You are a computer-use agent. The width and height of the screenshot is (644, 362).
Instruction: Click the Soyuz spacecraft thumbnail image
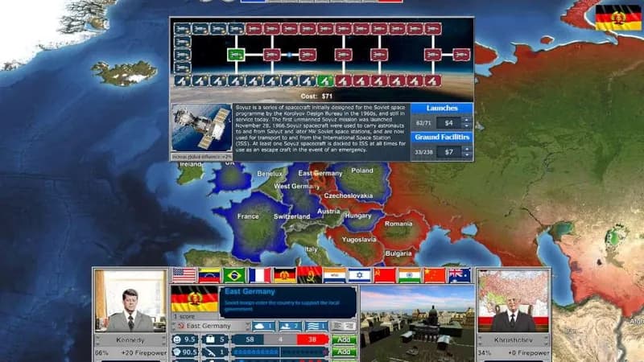tap(201, 128)
